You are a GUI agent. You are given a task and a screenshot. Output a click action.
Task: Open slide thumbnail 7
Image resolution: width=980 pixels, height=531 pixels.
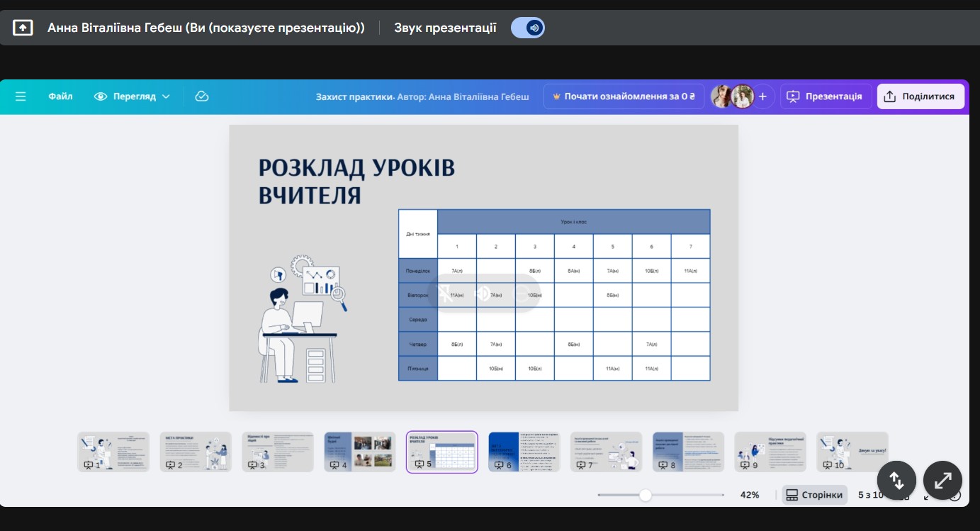[x=607, y=452]
